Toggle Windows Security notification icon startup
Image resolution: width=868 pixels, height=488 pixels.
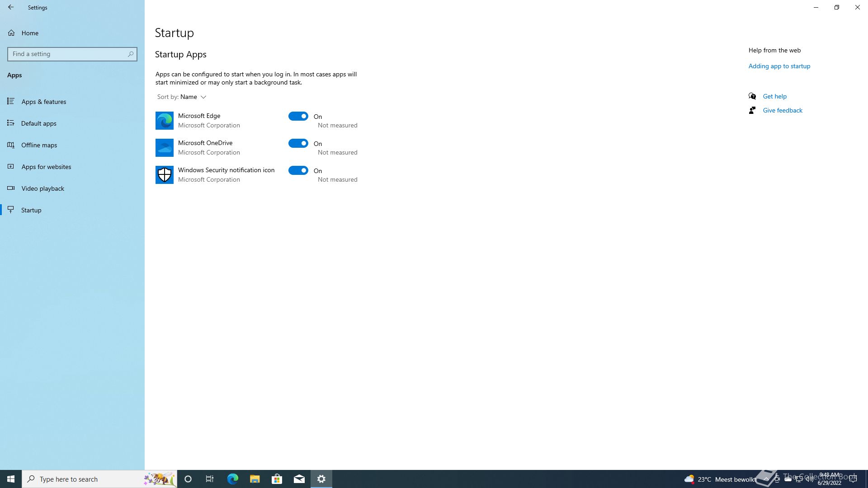point(298,170)
